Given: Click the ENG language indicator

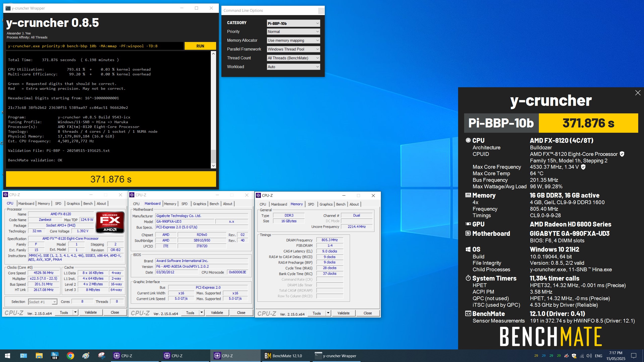Looking at the screenshot, I should tap(598, 356).
